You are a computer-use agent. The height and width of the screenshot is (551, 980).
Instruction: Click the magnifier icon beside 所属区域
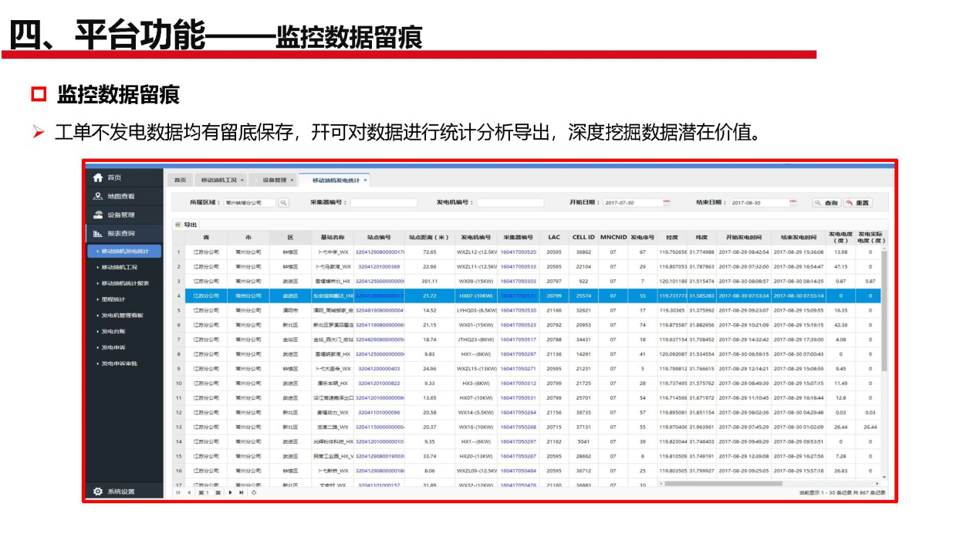click(283, 203)
